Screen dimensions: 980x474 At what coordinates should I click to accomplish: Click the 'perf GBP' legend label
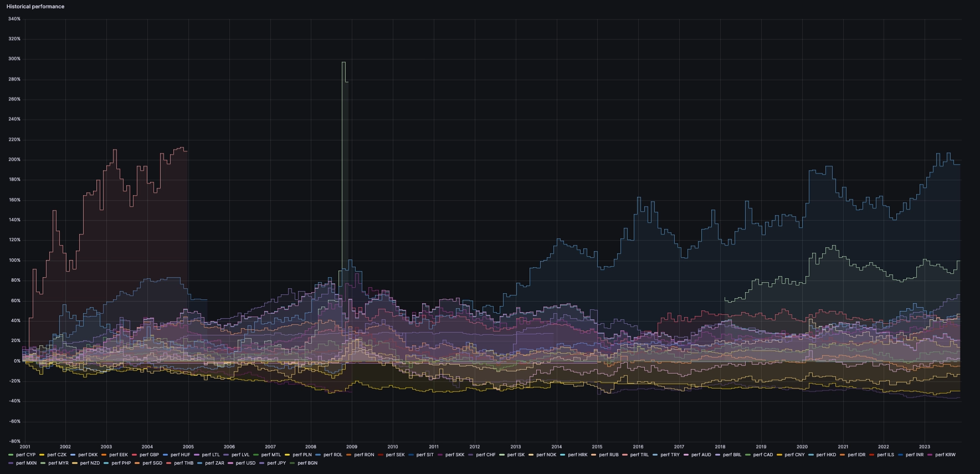click(x=149, y=455)
